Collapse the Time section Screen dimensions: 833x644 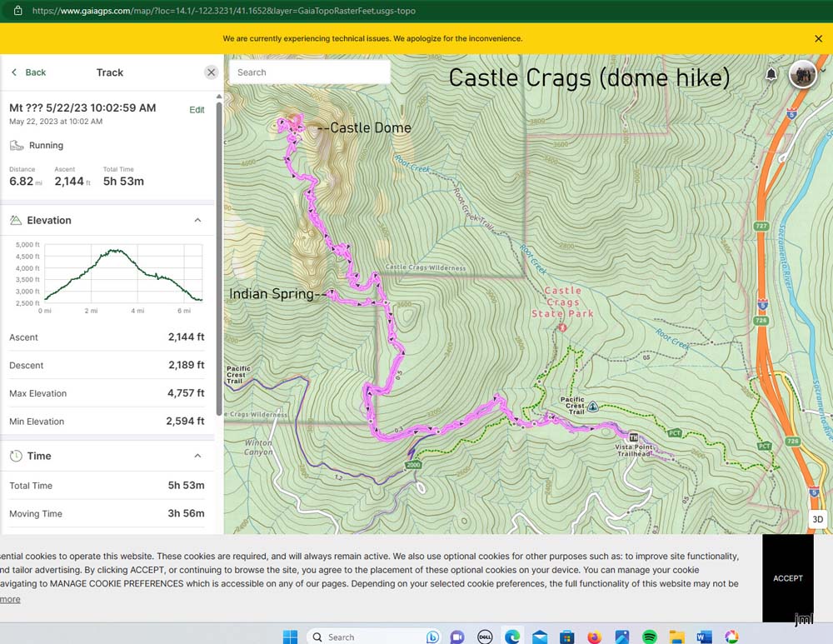197,456
